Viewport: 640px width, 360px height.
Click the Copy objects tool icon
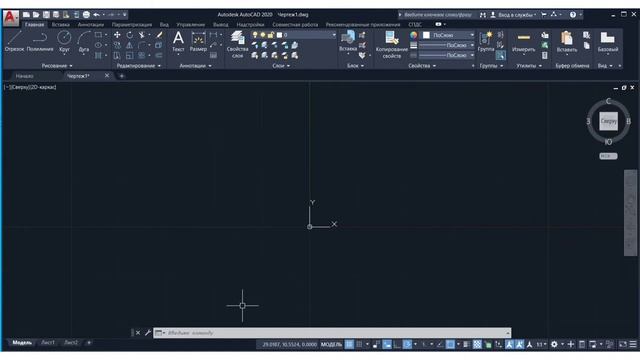pos(117,45)
